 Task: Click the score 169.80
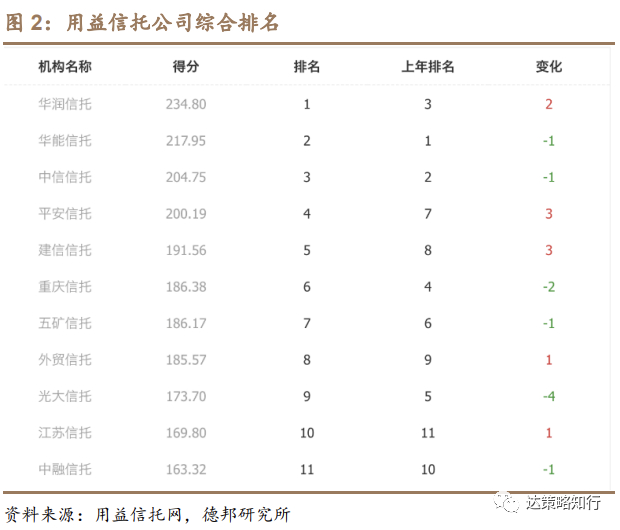[186, 433]
